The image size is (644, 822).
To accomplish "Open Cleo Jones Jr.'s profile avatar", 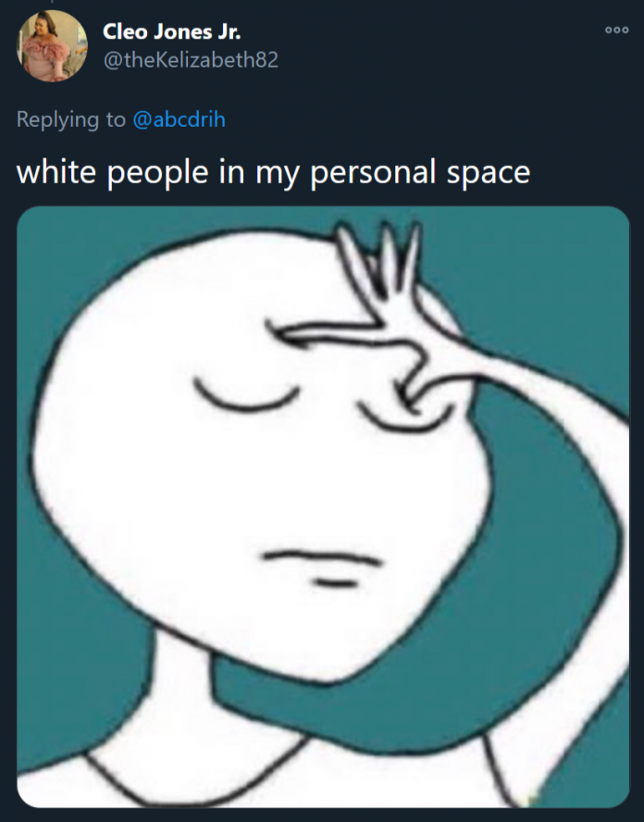I will pos(52,46).
